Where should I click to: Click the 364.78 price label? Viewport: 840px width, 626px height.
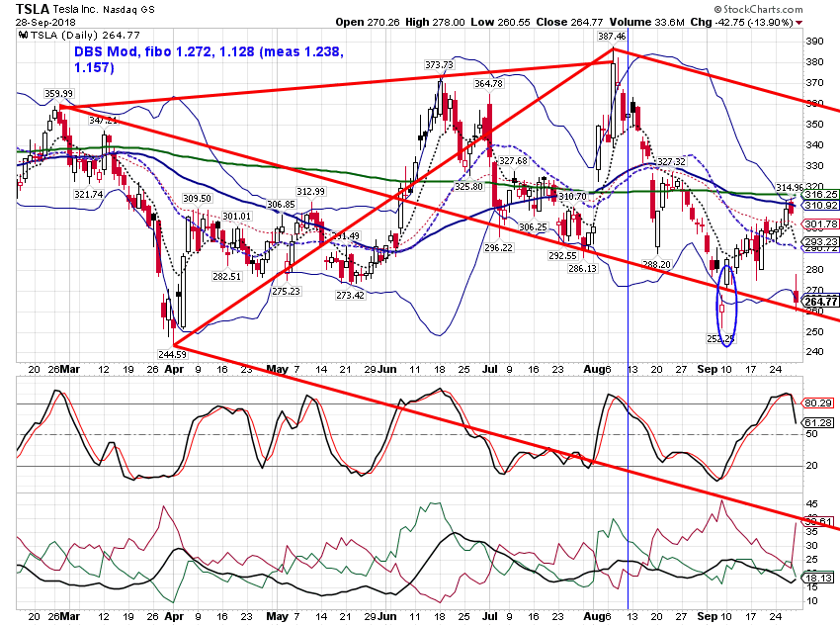488,84
